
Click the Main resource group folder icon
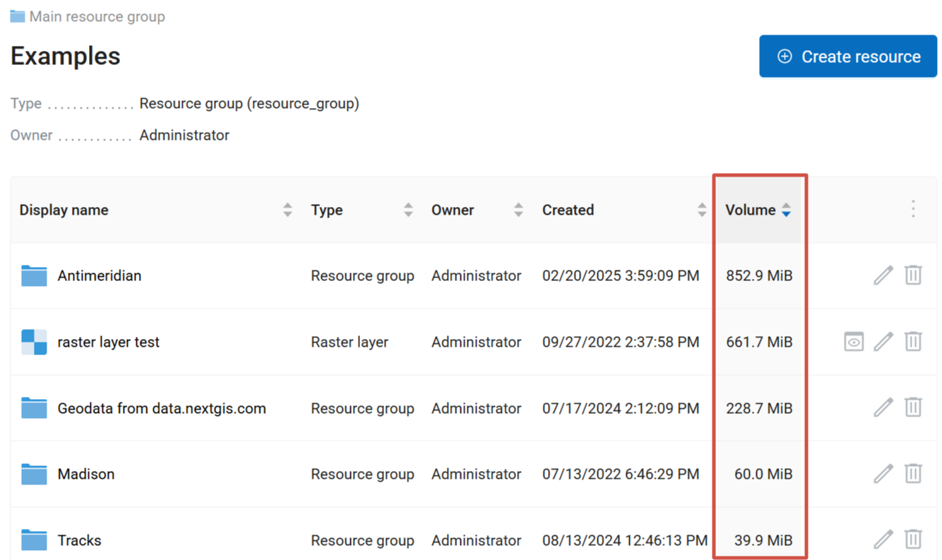[x=18, y=16]
